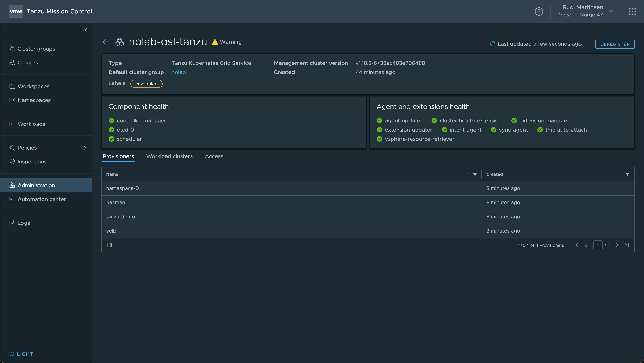
Task: Open Cluster groups in sidebar
Action: point(46,49)
